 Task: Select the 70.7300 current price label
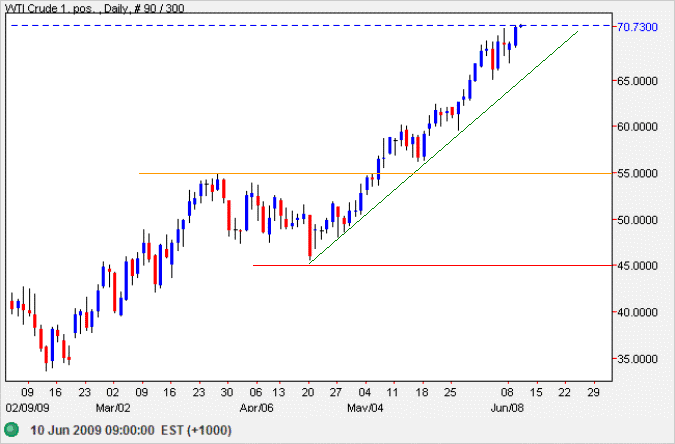pos(637,27)
